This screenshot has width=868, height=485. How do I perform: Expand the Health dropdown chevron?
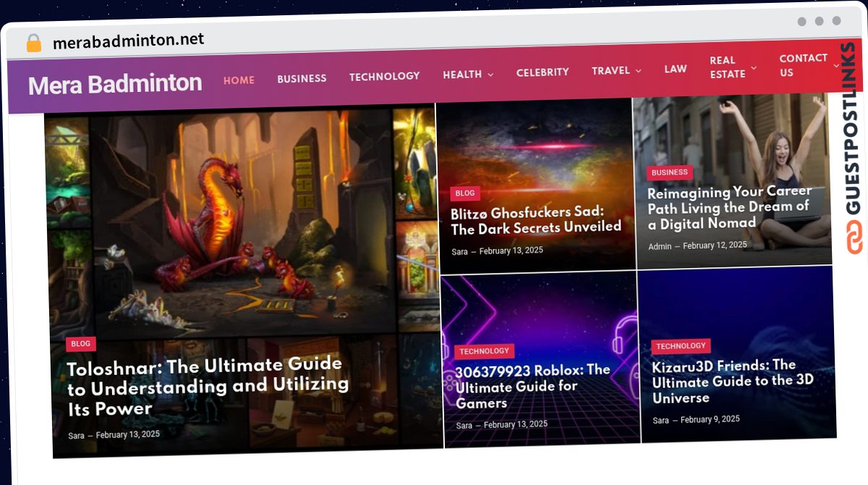(x=490, y=75)
